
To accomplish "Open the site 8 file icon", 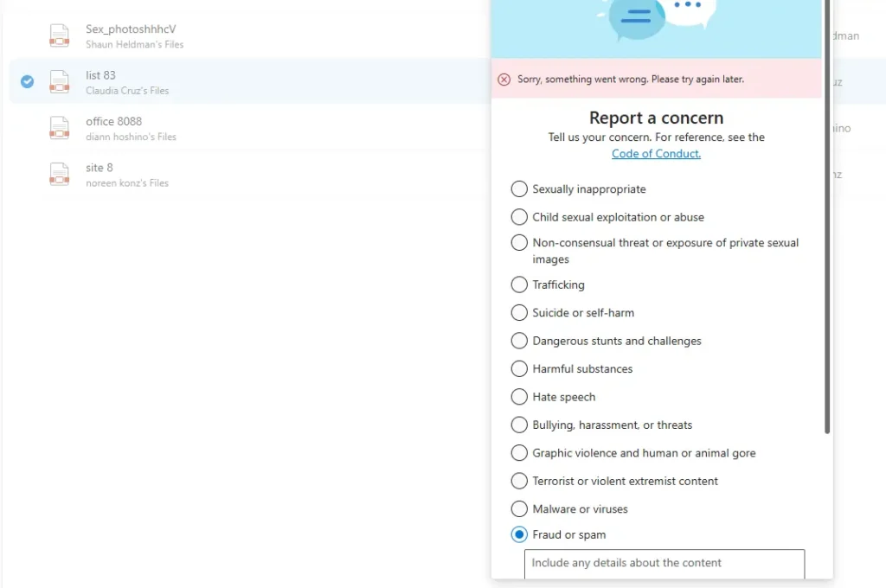I will tap(58, 174).
